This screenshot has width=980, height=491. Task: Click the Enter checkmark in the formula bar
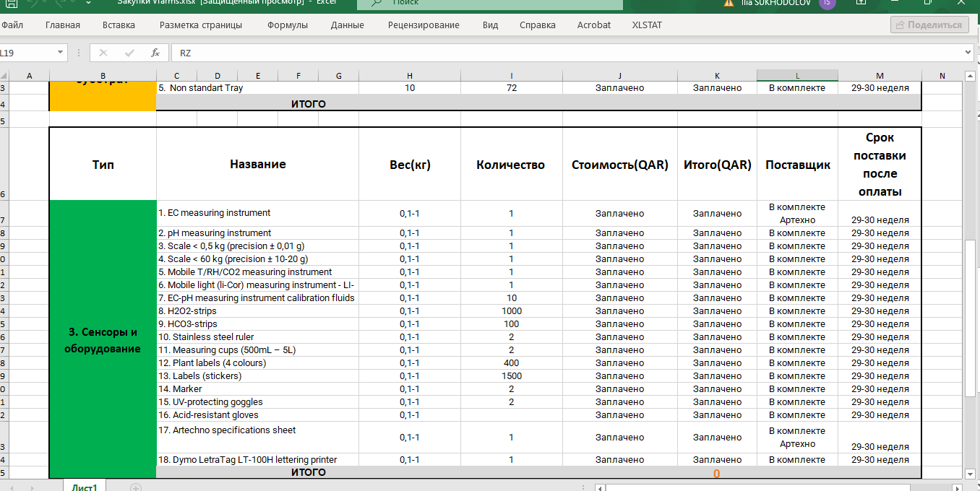[x=129, y=52]
